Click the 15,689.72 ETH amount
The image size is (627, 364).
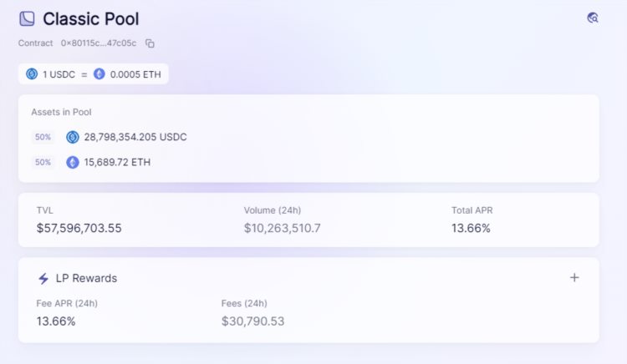tap(117, 162)
